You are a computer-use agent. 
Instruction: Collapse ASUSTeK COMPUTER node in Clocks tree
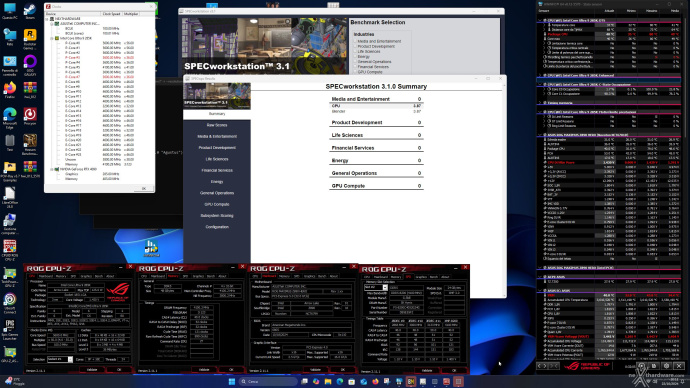point(52,24)
